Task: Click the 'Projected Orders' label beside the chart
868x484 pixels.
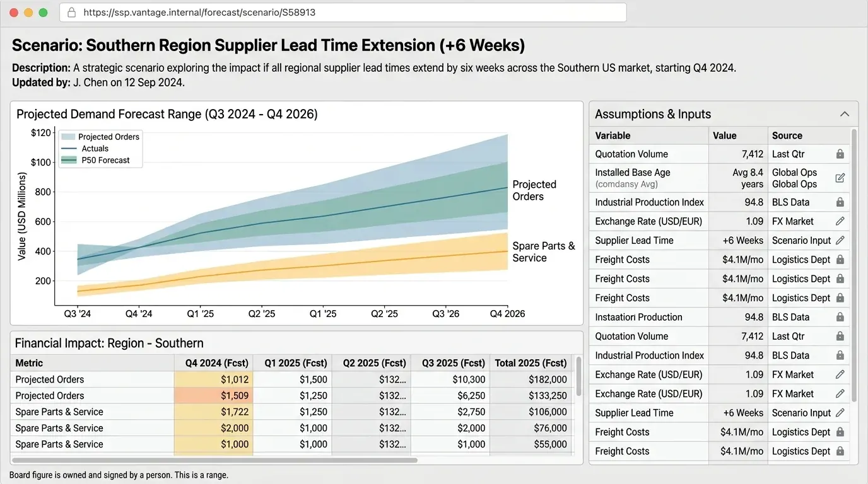Action: tap(534, 190)
